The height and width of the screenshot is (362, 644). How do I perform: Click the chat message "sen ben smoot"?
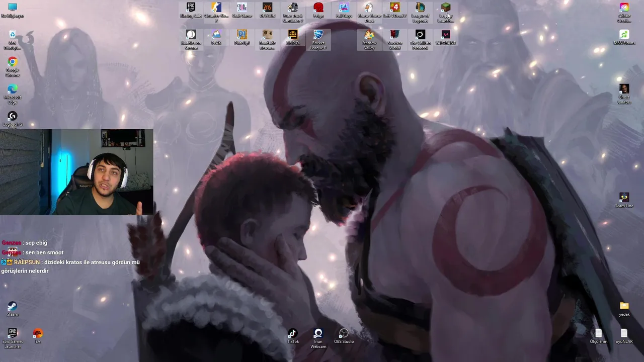click(x=44, y=252)
